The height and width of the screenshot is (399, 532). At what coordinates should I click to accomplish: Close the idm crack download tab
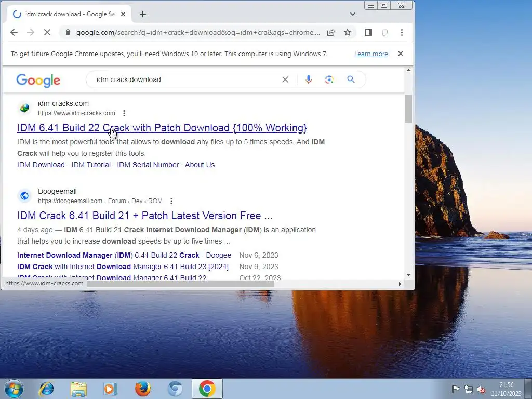tap(123, 14)
